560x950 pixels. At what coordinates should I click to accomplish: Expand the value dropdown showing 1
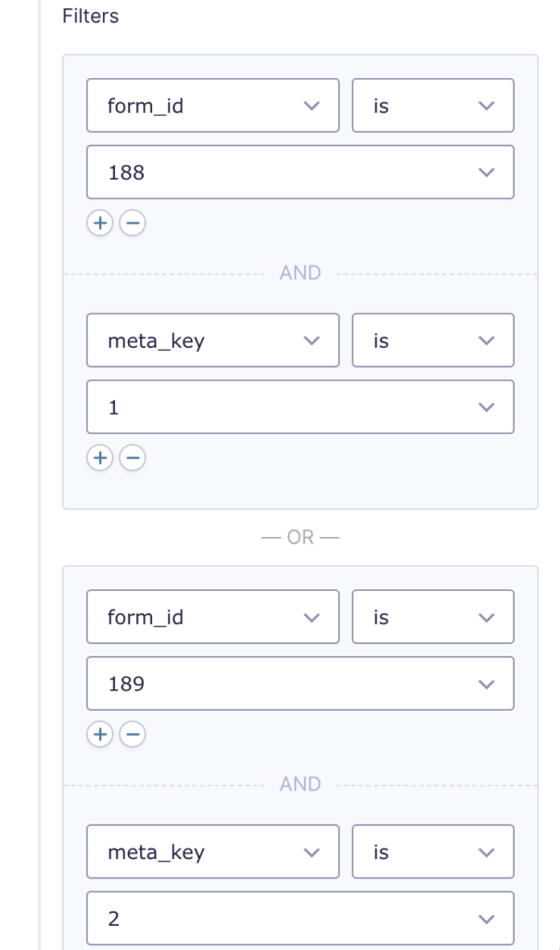pos(300,406)
